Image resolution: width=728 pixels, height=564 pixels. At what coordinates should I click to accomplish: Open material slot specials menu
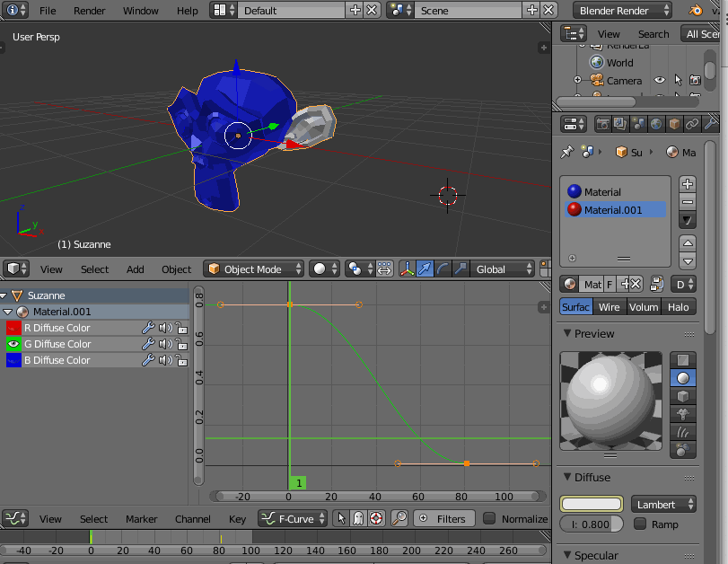pos(688,220)
